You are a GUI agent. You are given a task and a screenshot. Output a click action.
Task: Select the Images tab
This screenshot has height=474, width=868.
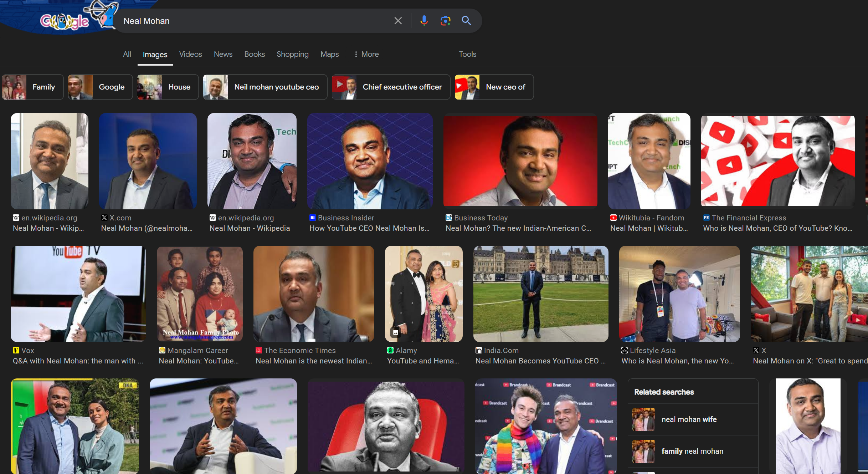(x=155, y=55)
